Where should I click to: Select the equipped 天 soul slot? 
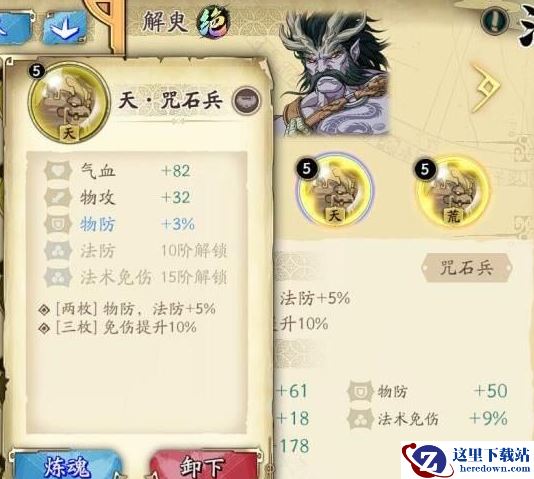point(335,191)
